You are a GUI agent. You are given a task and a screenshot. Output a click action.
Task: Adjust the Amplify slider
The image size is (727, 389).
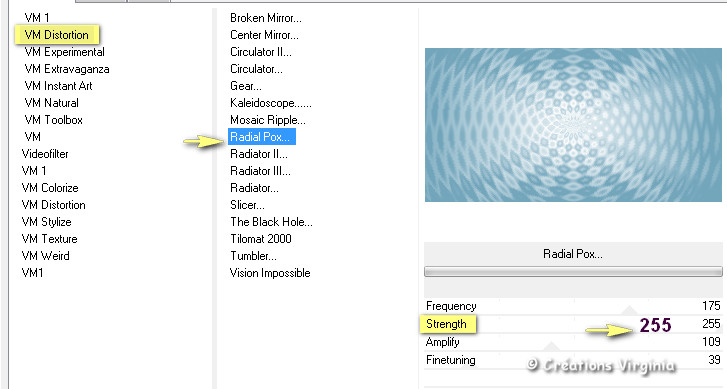point(573,342)
